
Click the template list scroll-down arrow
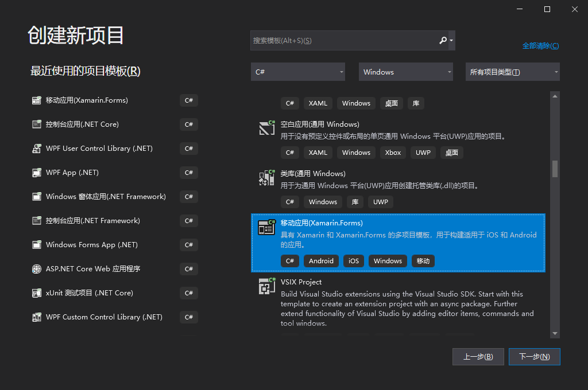555,333
